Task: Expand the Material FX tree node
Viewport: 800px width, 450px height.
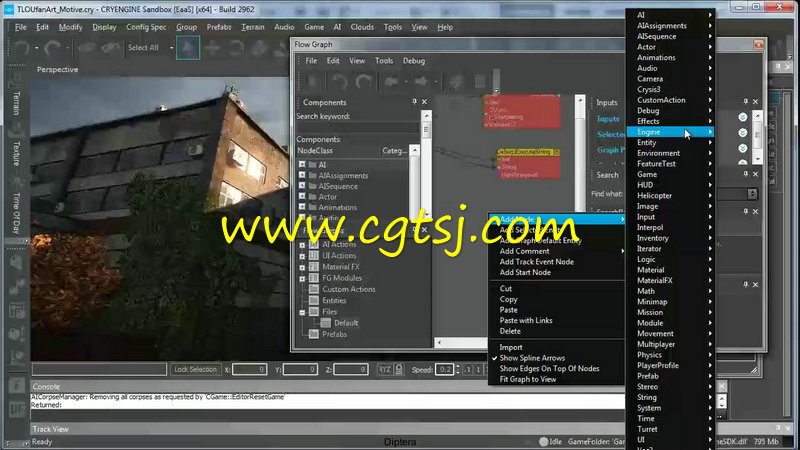Action: (x=302, y=267)
